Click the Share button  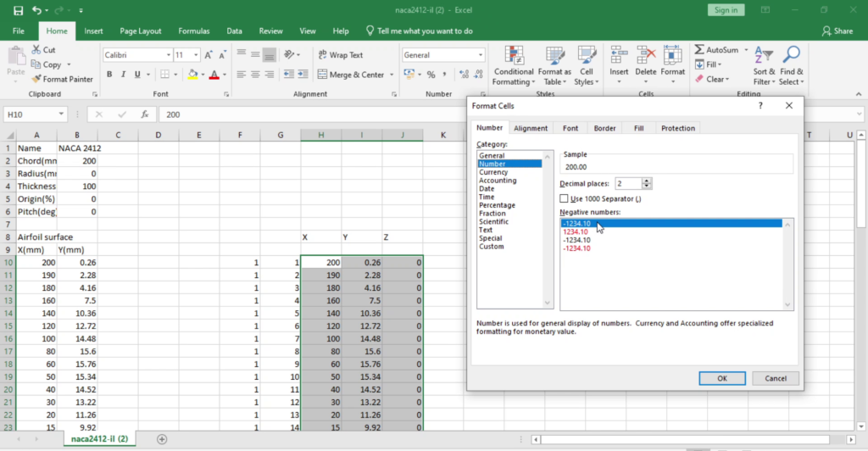[837, 31]
